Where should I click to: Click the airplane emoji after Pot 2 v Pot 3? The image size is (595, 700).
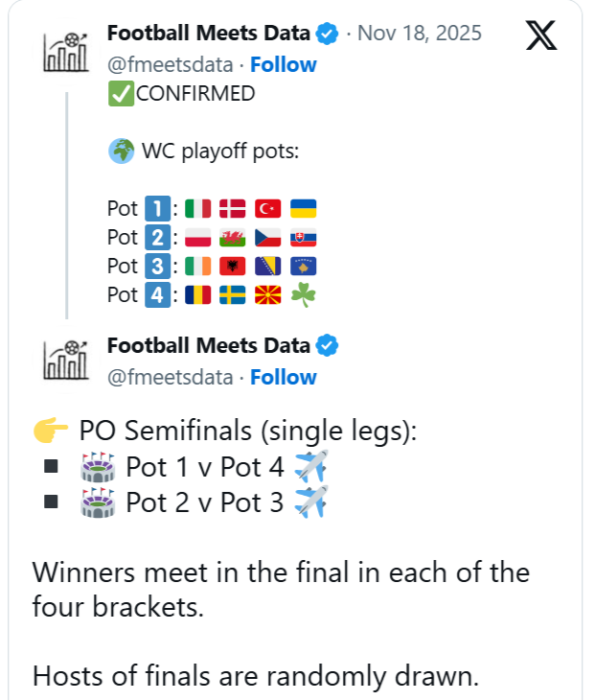tap(310, 502)
